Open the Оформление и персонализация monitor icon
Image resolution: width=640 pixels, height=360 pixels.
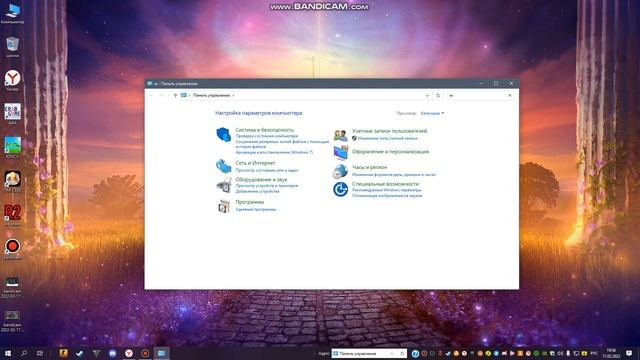coord(340,153)
